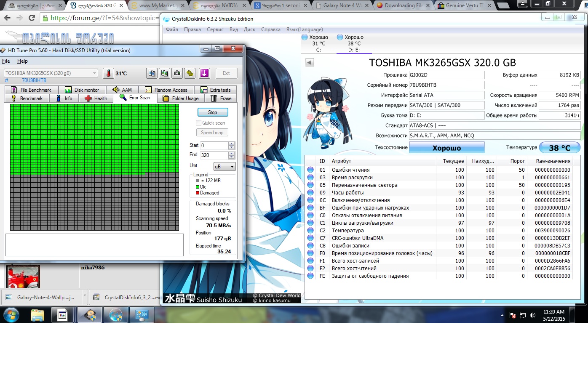Click the thermometer temperature icon in HD Tune

coord(108,73)
